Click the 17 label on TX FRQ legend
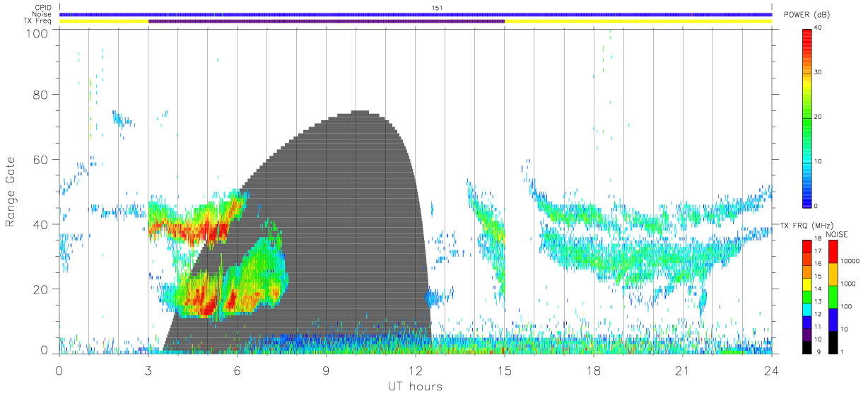 pos(818,250)
